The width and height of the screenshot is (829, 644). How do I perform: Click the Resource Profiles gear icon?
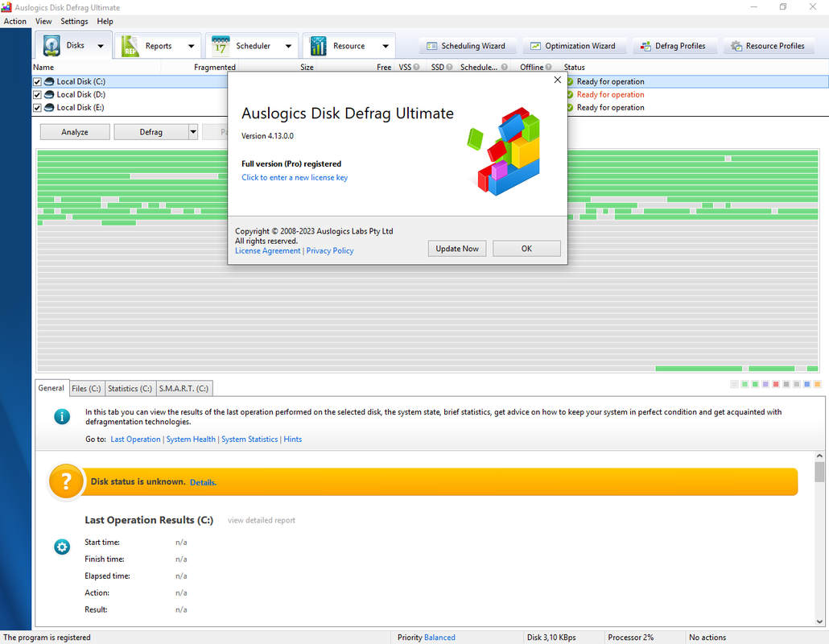click(x=736, y=46)
